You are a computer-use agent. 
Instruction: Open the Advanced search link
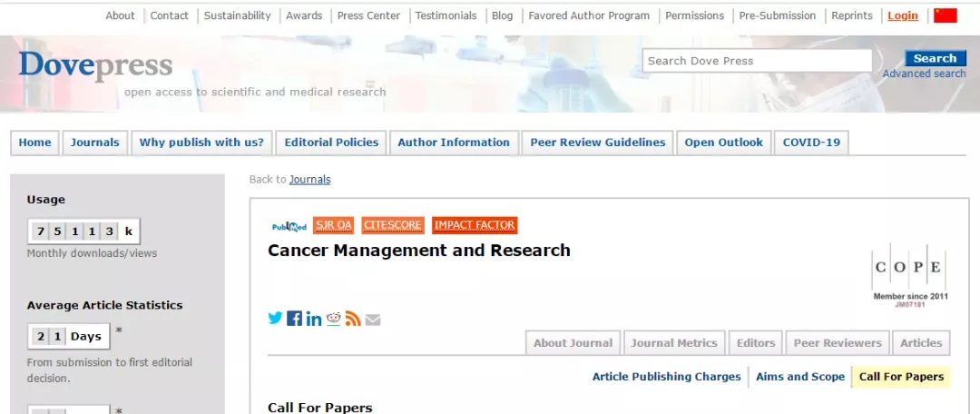924,74
